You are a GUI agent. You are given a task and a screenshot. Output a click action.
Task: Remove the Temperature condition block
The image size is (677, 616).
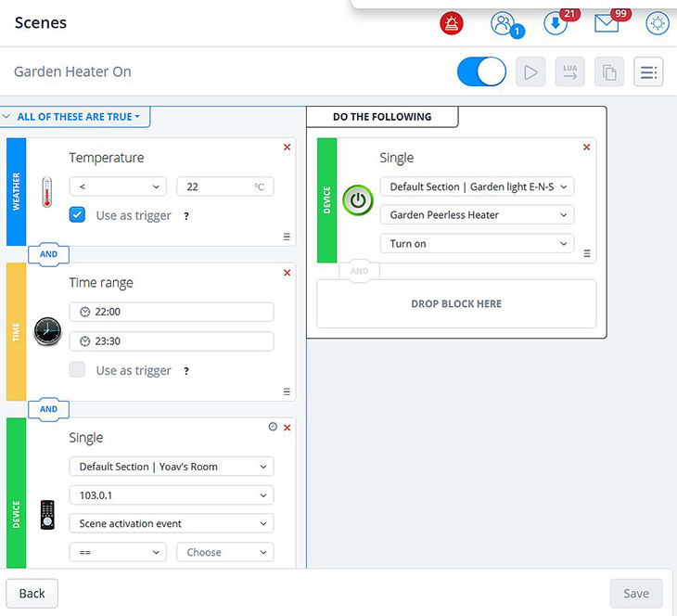287,148
